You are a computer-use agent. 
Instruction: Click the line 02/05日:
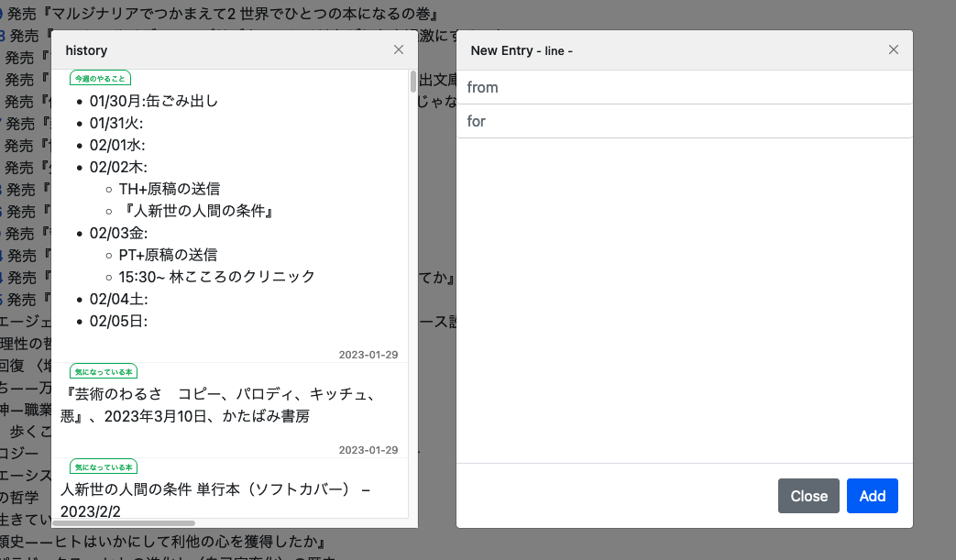(x=118, y=321)
